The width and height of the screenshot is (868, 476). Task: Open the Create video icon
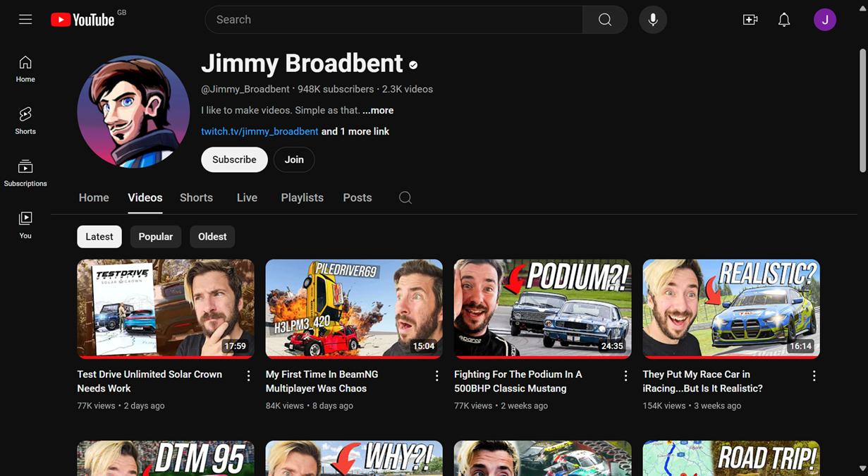(x=750, y=19)
